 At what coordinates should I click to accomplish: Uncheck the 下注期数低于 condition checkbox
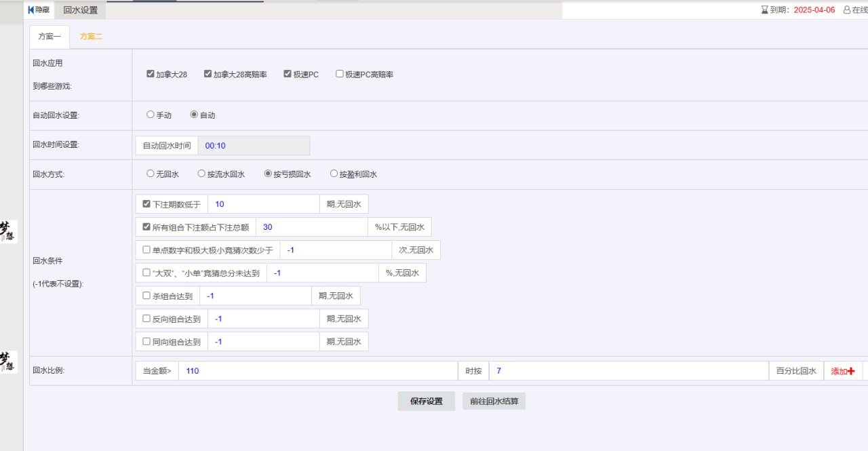146,203
